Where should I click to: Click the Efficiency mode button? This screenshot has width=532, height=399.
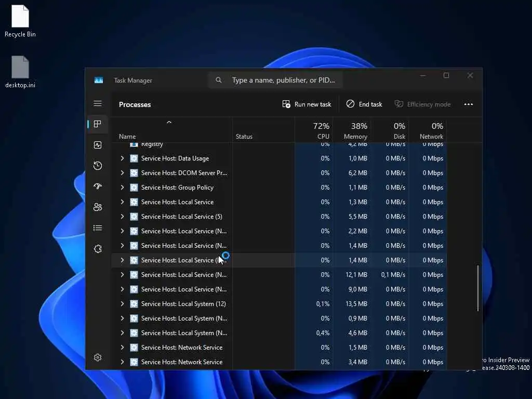(423, 104)
